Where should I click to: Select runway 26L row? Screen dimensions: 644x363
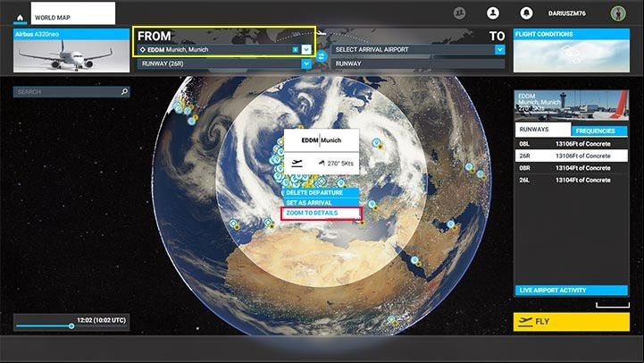tap(572, 180)
